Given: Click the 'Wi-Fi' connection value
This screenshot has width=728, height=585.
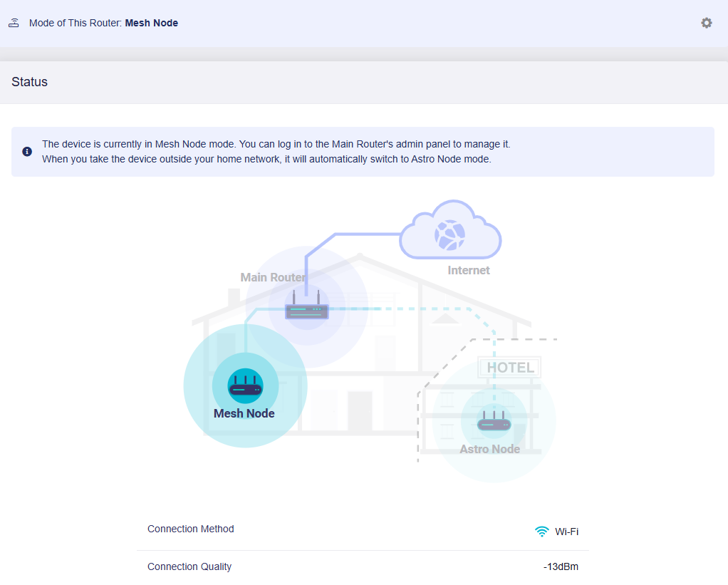Looking at the screenshot, I should (567, 532).
